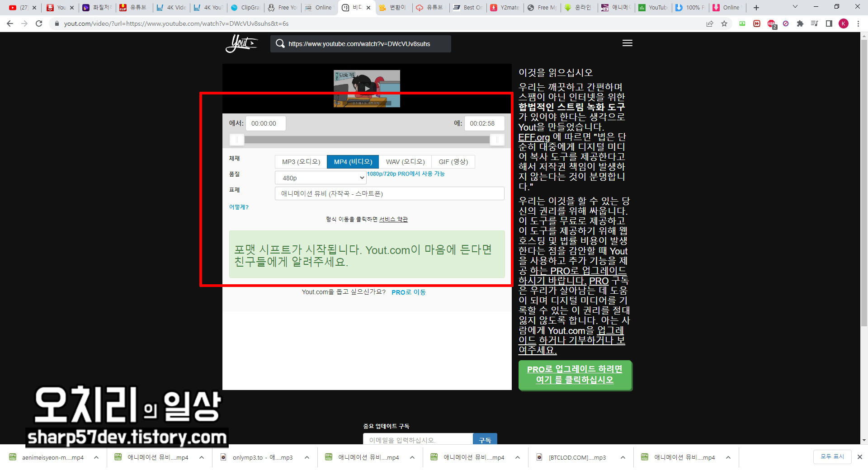Screen dimensions: 868x470
Task: Open the media control playlist icon
Action: [815, 23]
